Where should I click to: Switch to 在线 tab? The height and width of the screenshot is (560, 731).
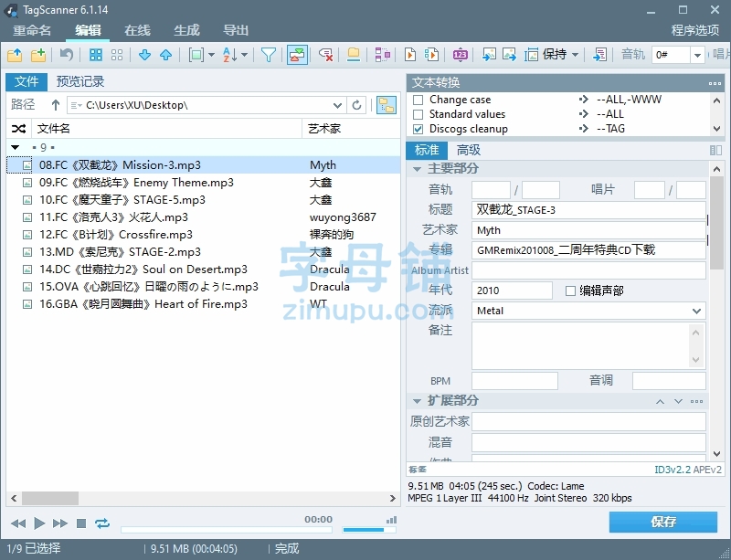coord(137,30)
